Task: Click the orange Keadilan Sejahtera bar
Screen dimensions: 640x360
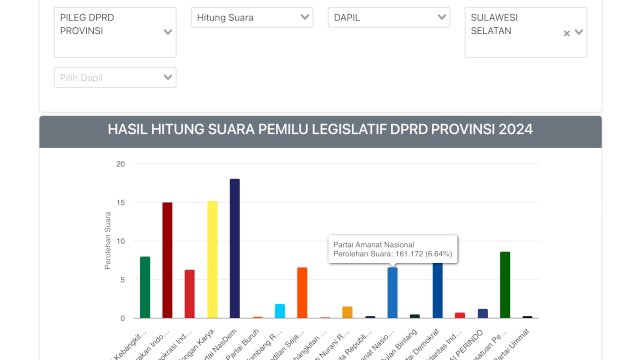Action: pyautogui.click(x=302, y=293)
